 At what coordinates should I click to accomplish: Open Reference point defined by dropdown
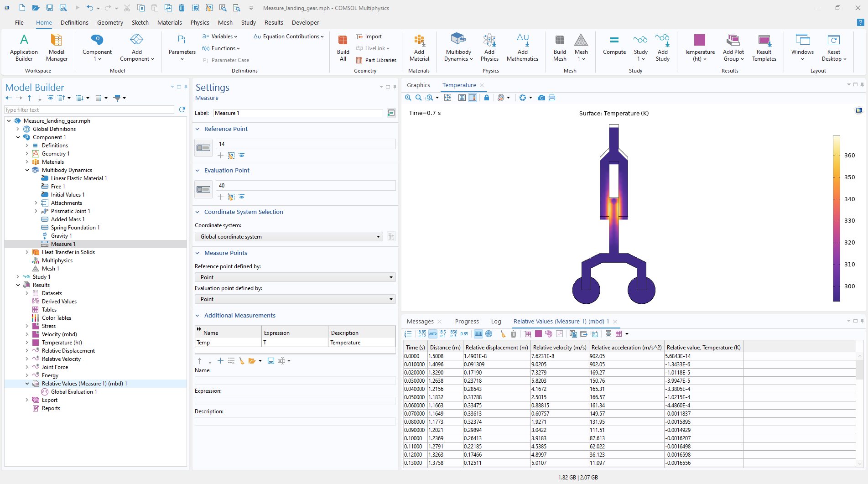tap(295, 277)
